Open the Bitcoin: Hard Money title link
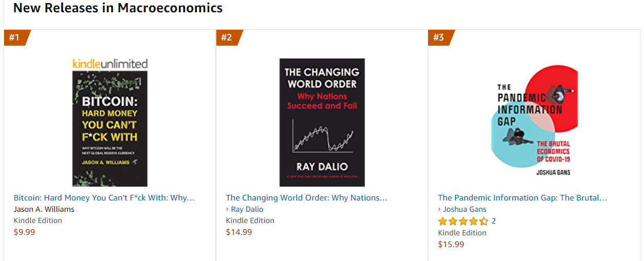This screenshot has width=644, height=261. pyautogui.click(x=104, y=198)
